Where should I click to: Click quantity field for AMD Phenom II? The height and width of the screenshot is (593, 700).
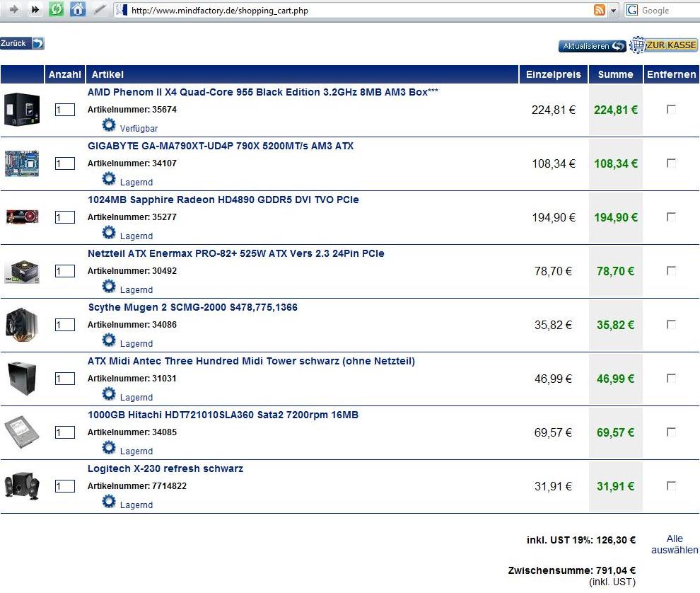[x=65, y=110]
